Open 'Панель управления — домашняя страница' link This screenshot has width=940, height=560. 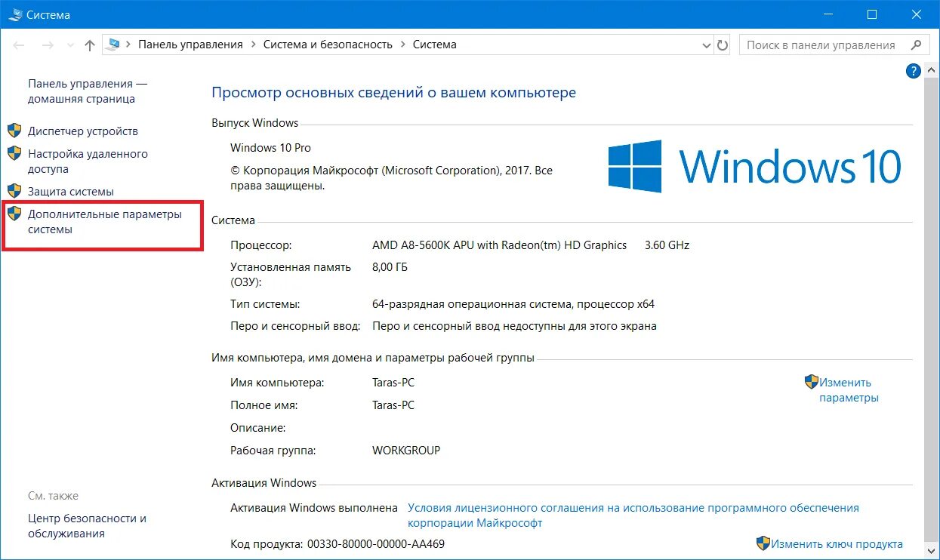pyautogui.click(x=88, y=91)
